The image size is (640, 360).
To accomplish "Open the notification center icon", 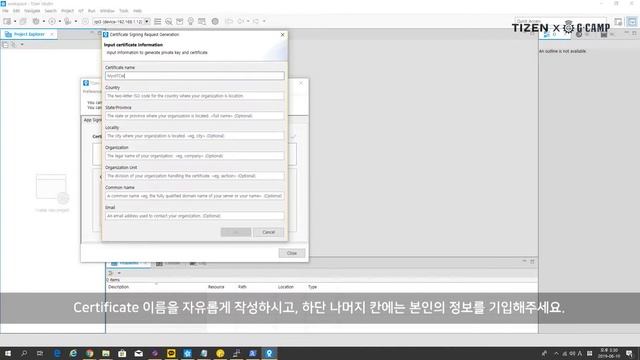I will [629, 353].
